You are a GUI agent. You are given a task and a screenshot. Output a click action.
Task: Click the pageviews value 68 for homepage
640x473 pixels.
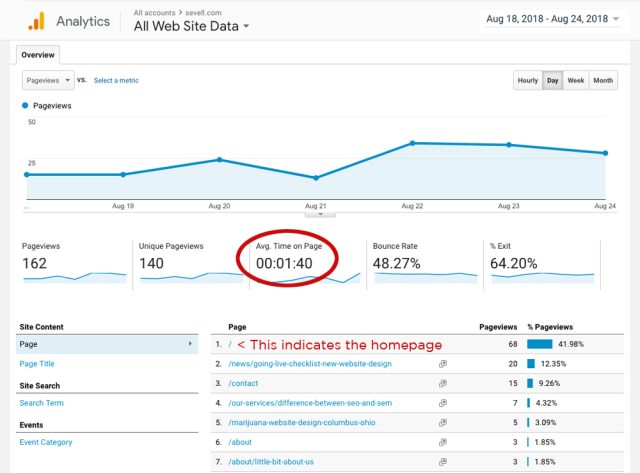pos(513,344)
